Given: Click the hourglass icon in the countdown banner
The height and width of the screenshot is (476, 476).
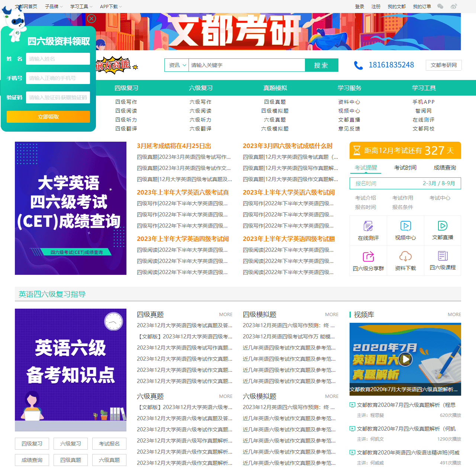Looking at the screenshot, I should (356, 150).
